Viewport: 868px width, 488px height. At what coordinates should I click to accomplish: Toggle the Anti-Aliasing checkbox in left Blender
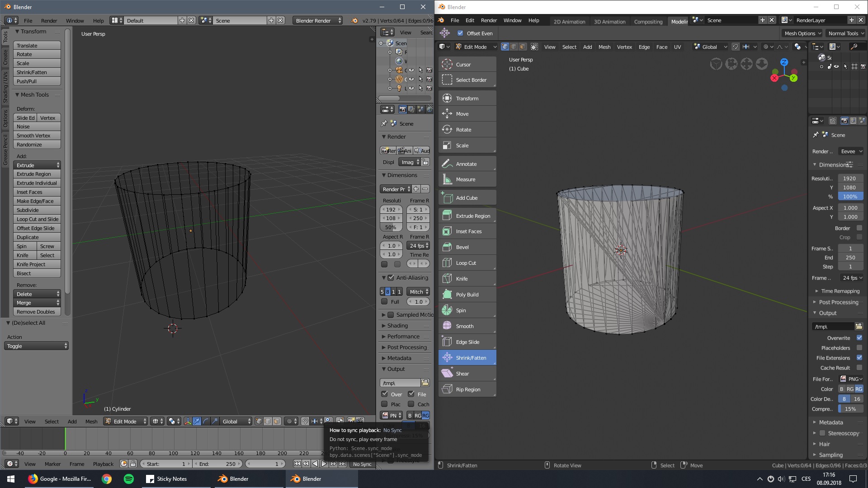(391, 277)
